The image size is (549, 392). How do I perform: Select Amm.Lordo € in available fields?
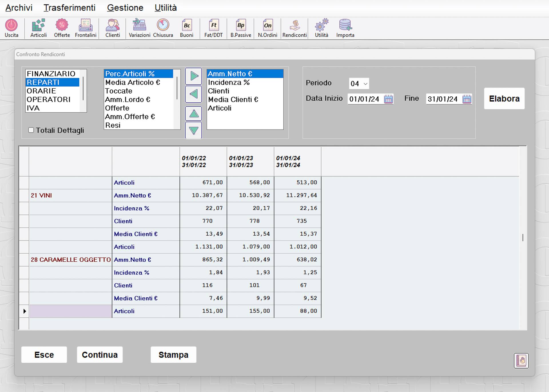tap(139, 100)
